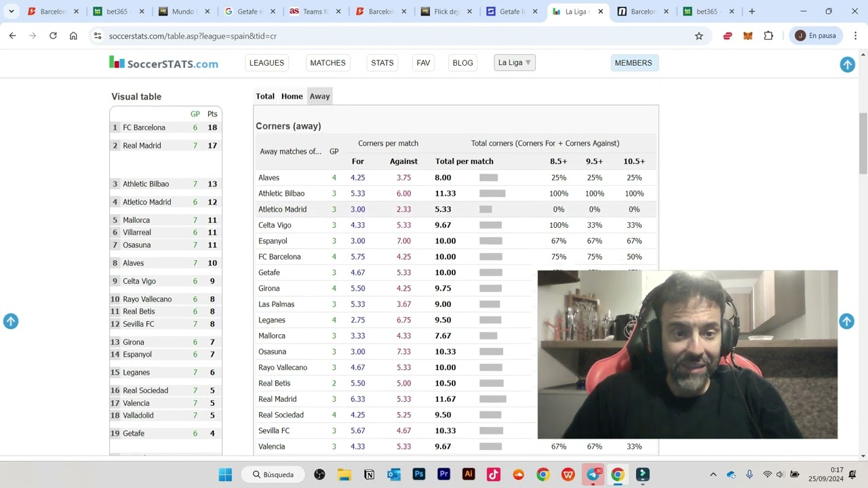Open Notion from the taskbar

pyautogui.click(x=369, y=474)
